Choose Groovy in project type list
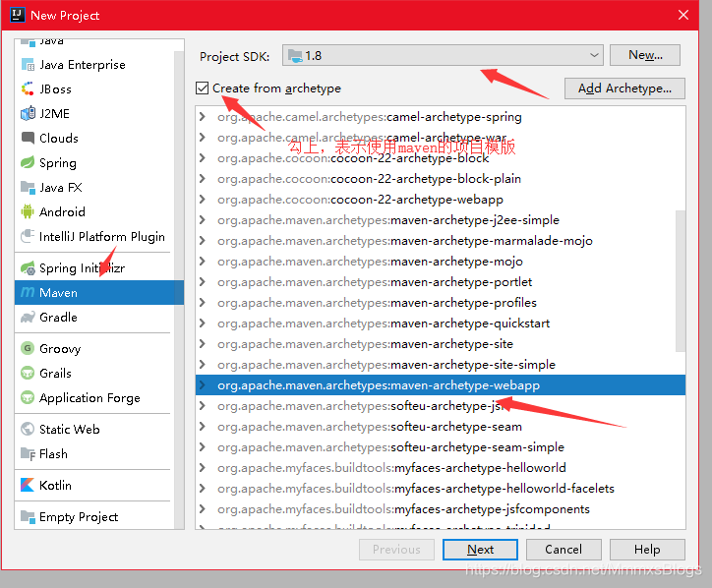Viewport: 712px width, 588px height. 94,348
